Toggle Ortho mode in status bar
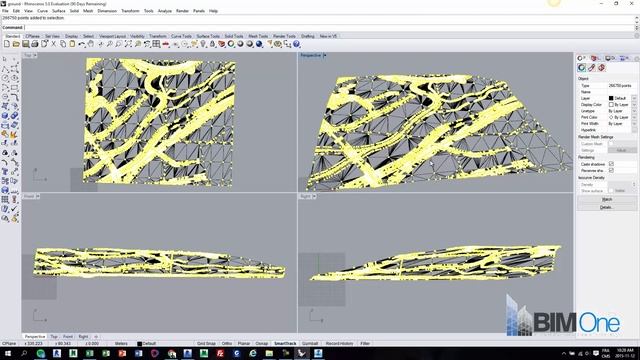640x360 pixels. (x=227, y=344)
